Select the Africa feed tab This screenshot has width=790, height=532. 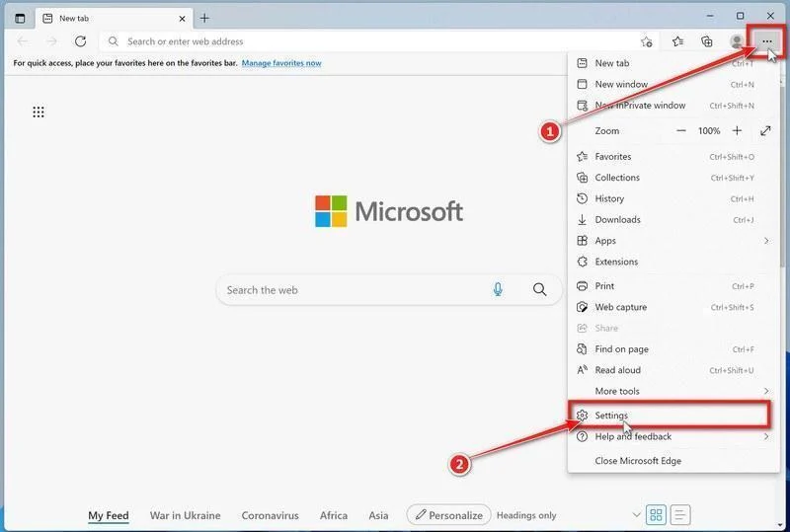point(334,516)
